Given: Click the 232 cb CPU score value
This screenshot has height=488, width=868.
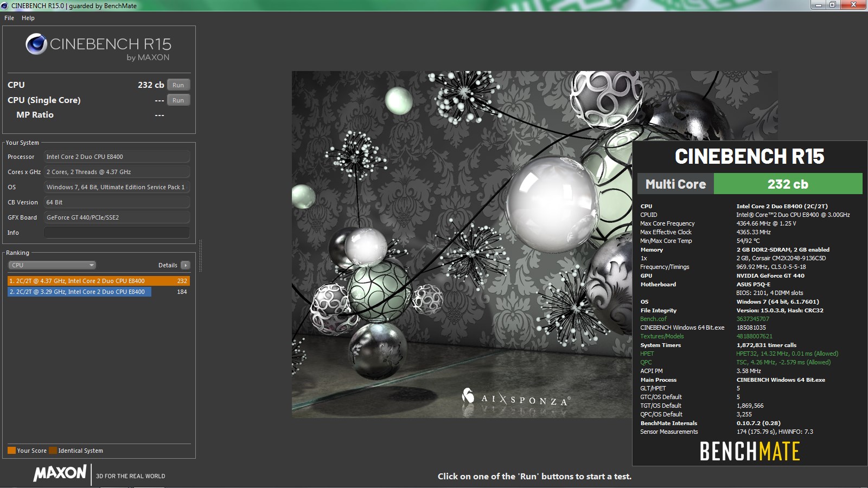Looking at the screenshot, I should tap(151, 85).
